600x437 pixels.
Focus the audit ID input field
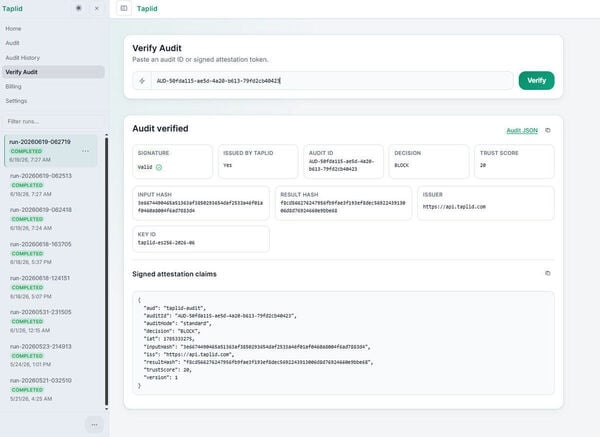point(332,81)
